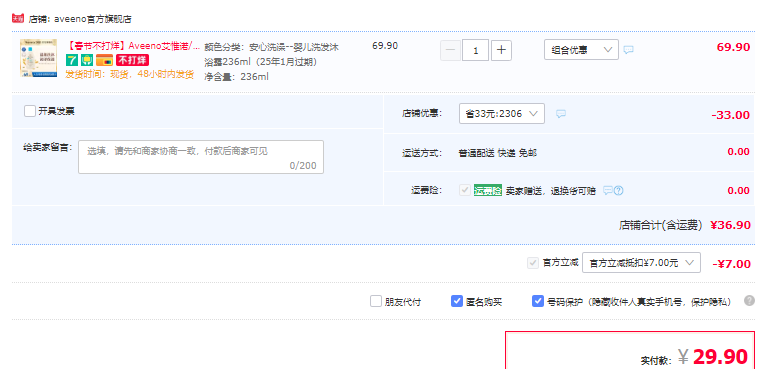Click the unit price 69.90 next to product

385,46
